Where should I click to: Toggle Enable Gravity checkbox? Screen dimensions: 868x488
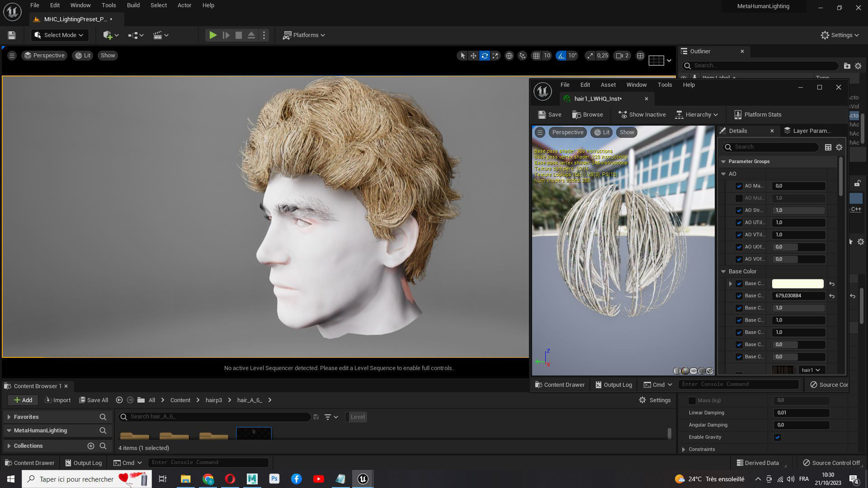778,437
